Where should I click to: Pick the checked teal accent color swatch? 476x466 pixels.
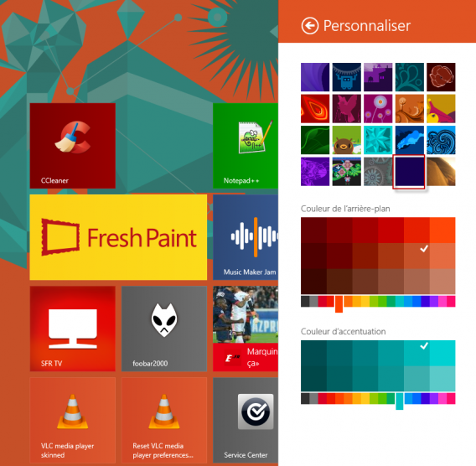416,353
